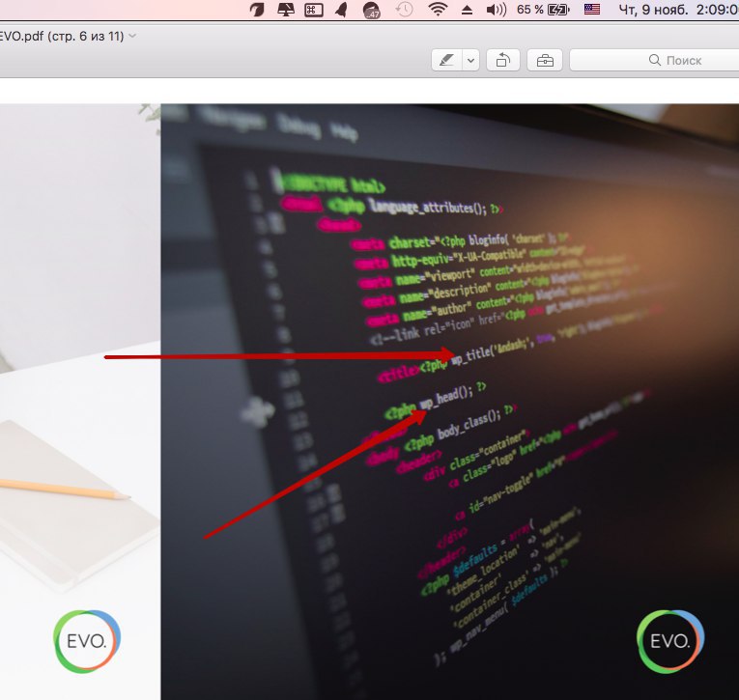The image size is (739, 700).
Task: Rotate the page with the rotate button
Action: [503, 60]
